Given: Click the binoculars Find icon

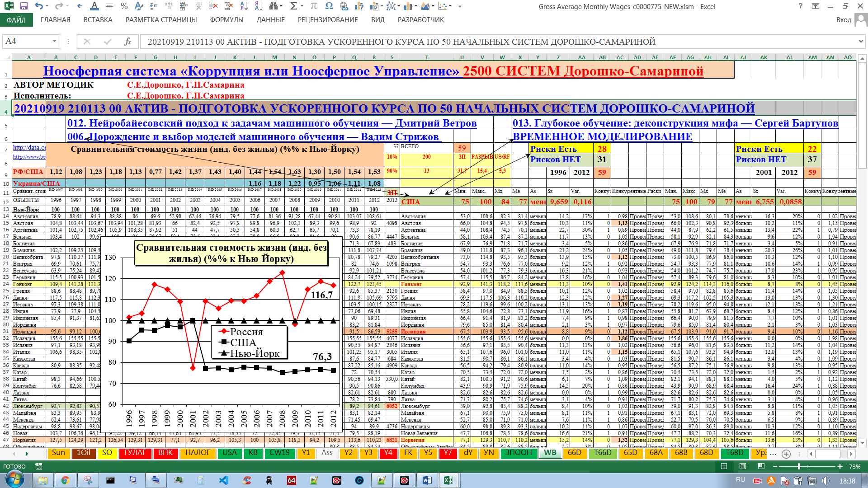Looking at the screenshot, I should (273, 6).
